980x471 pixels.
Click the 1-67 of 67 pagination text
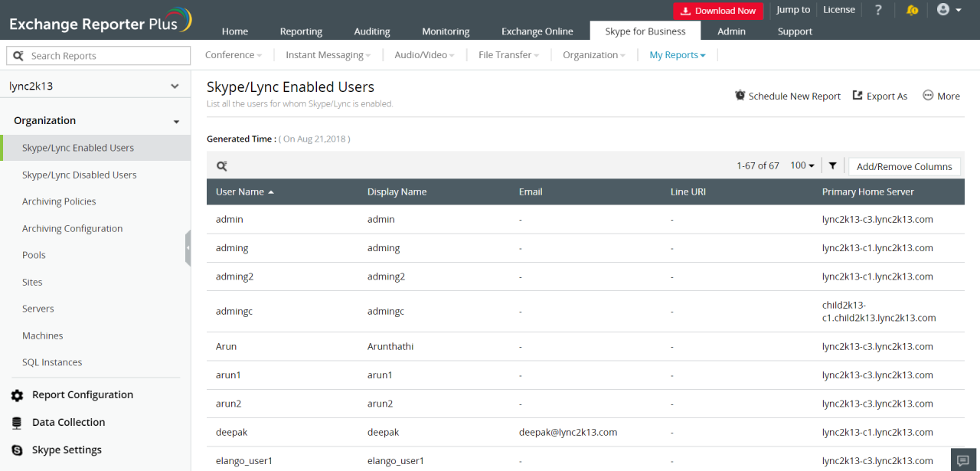point(758,165)
